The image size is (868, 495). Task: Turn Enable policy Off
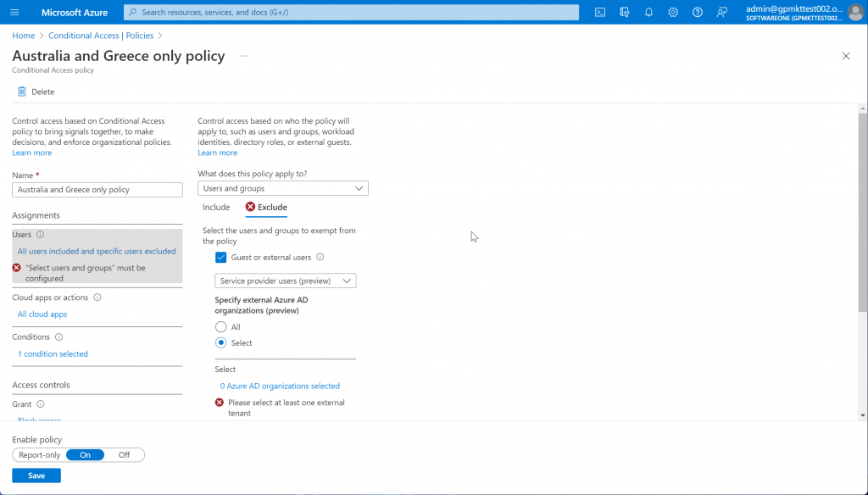(x=124, y=455)
